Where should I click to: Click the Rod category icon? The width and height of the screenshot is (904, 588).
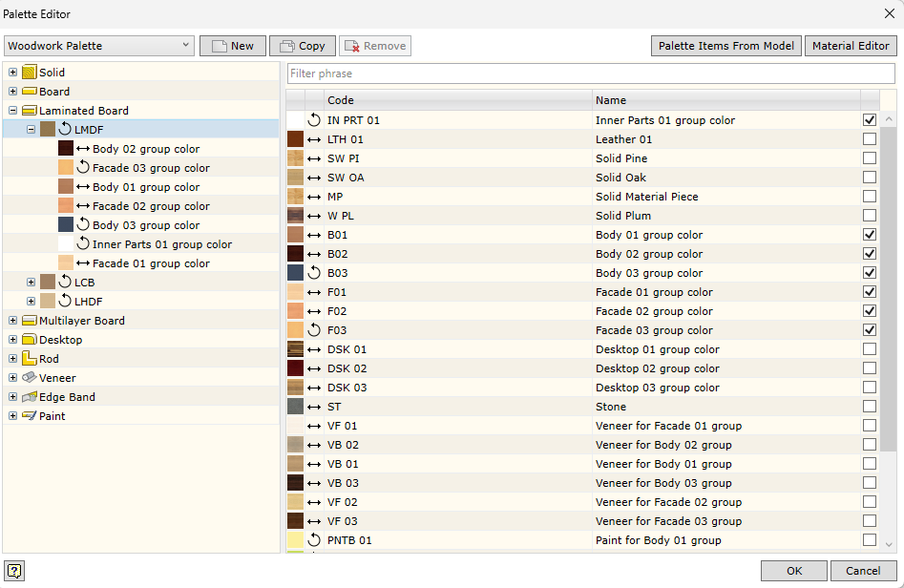30,359
